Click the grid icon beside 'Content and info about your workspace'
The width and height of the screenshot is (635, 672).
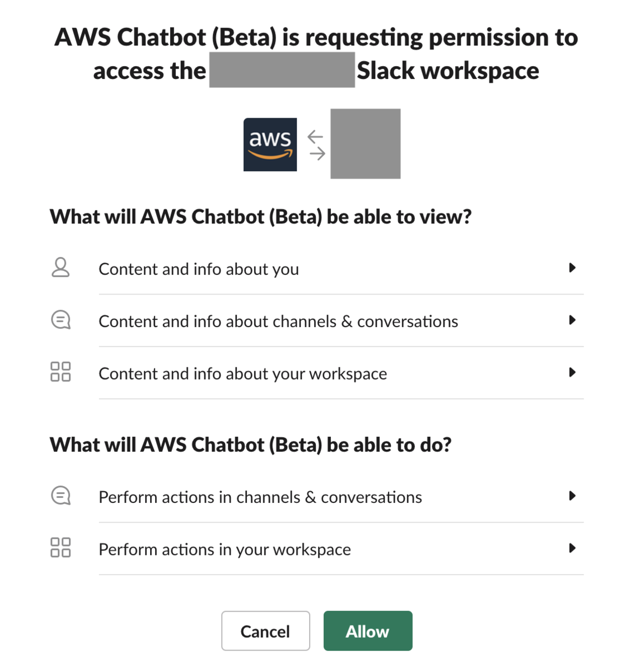[x=60, y=372]
